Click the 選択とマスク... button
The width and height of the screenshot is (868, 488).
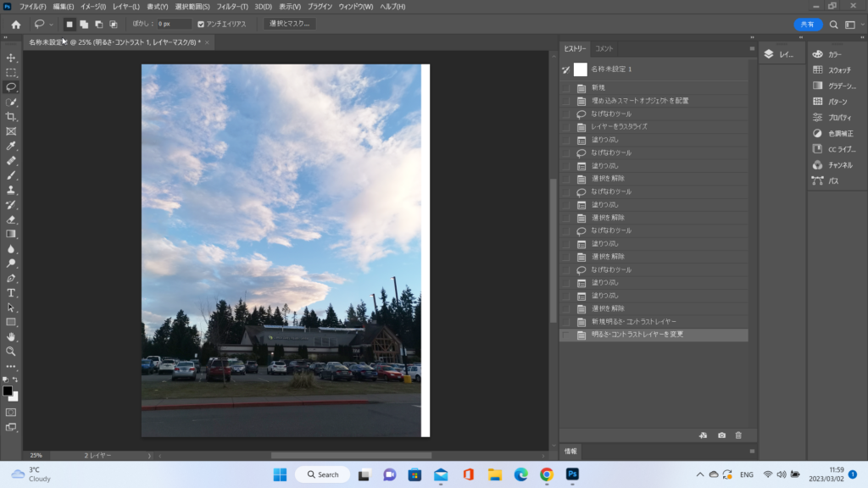pos(289,25)
